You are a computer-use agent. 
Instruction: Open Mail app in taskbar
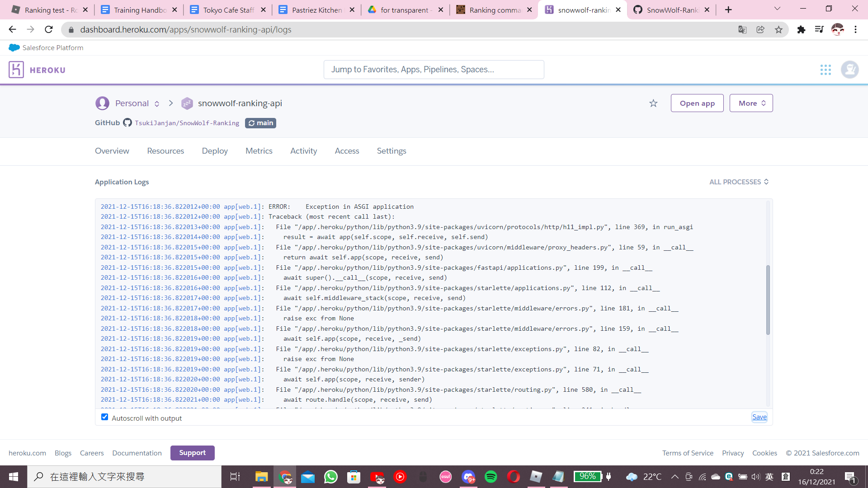[x=308, y=477]
